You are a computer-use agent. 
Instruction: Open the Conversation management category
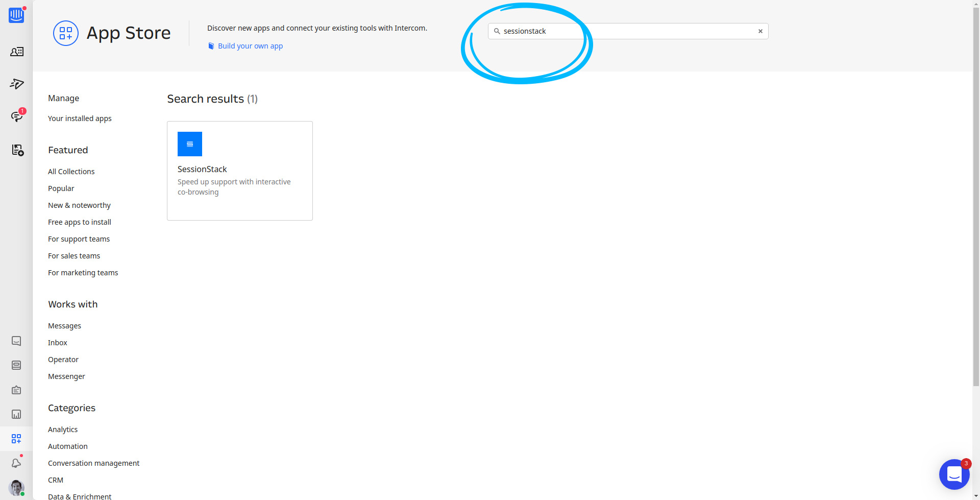pos(94,463)
